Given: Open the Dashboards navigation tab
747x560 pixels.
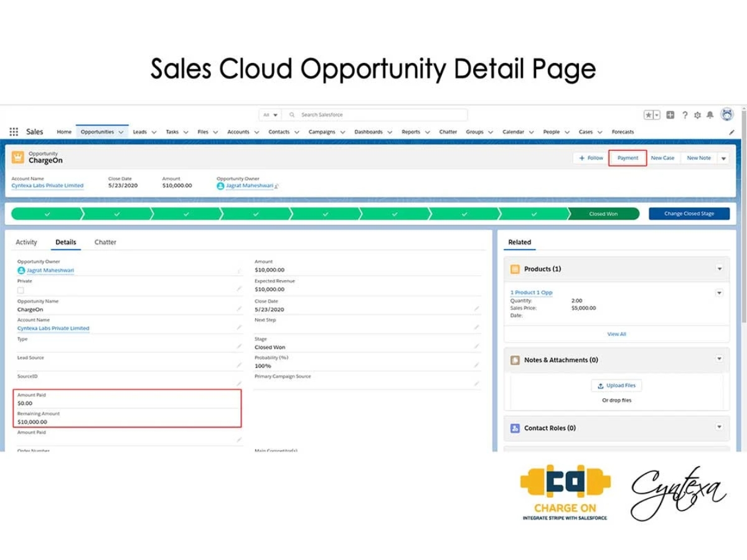Looking at the screenshot, I should (x=369, y=132).
